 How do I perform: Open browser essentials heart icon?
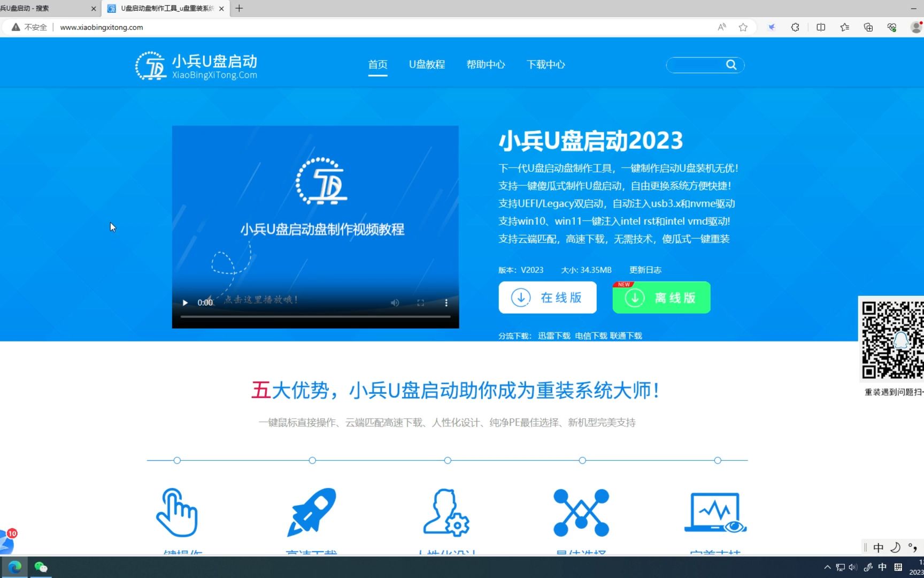pyautogui.click(x=892, y=27)
